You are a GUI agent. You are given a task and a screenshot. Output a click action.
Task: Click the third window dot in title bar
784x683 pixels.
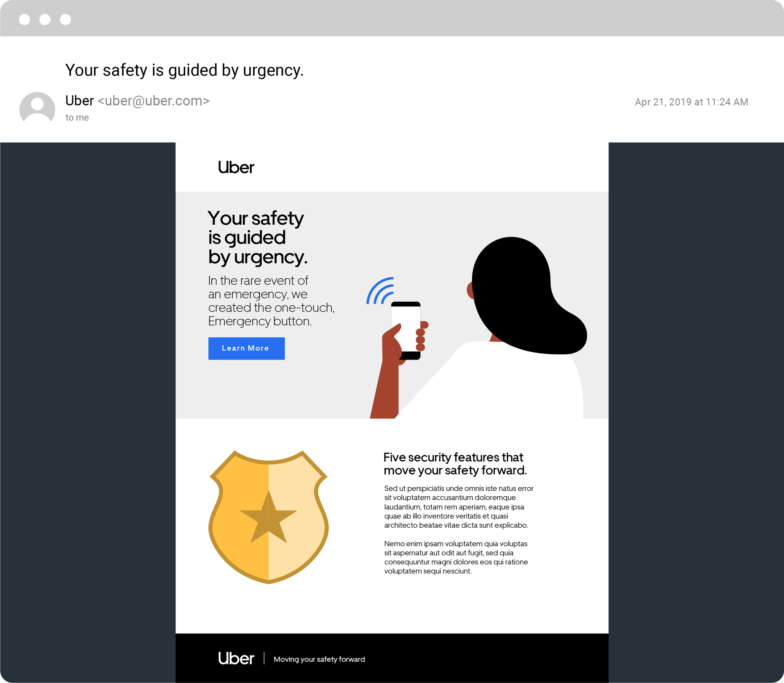click(66, 19)
